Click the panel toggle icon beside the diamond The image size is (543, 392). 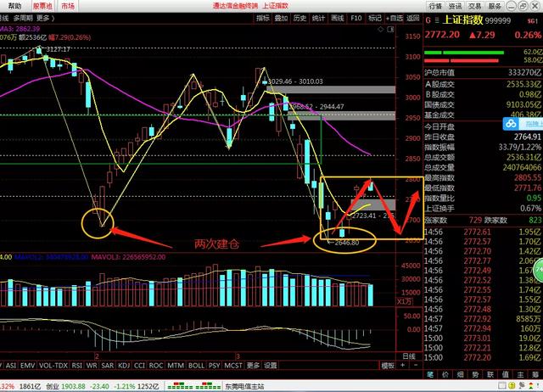390,30
